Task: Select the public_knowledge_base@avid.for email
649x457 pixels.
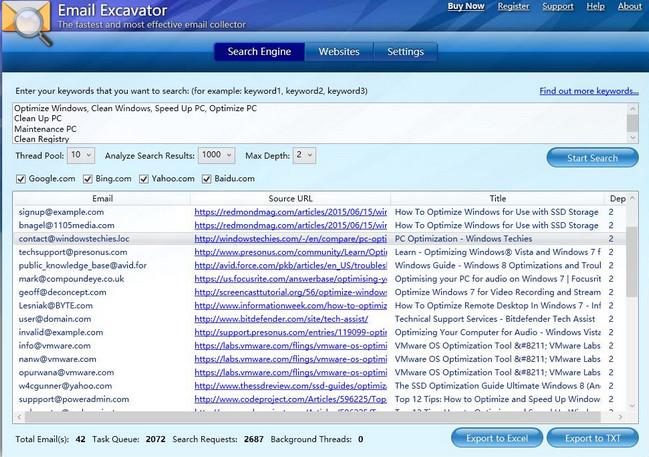Action: (82, 265)
